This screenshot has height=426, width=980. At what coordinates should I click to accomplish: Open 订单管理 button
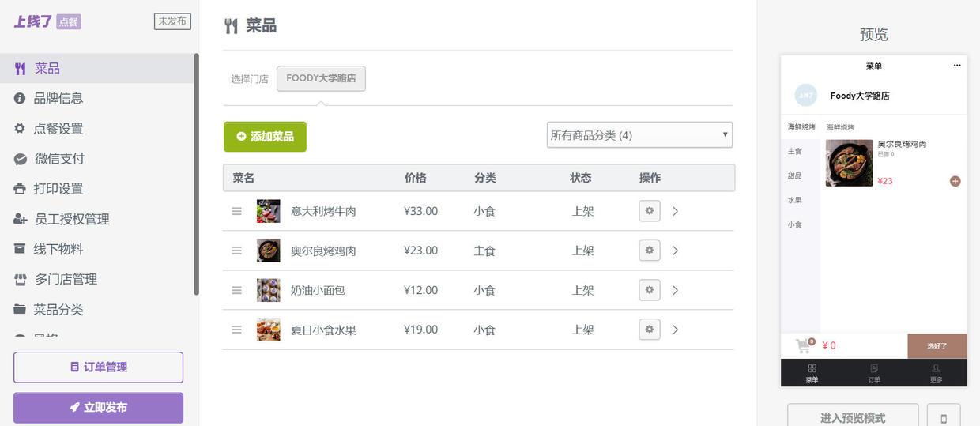(98, 368)
